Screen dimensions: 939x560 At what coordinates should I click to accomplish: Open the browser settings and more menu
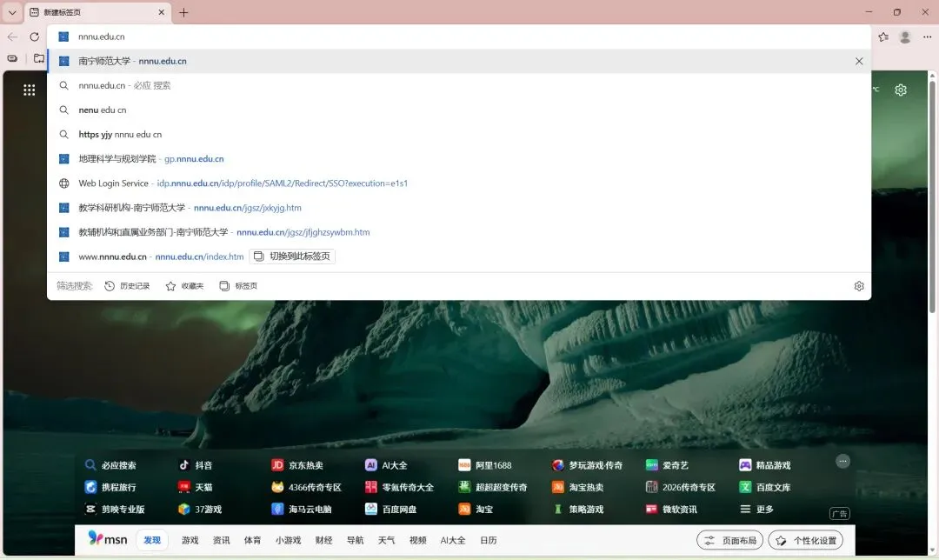click(x=927, y=37)
